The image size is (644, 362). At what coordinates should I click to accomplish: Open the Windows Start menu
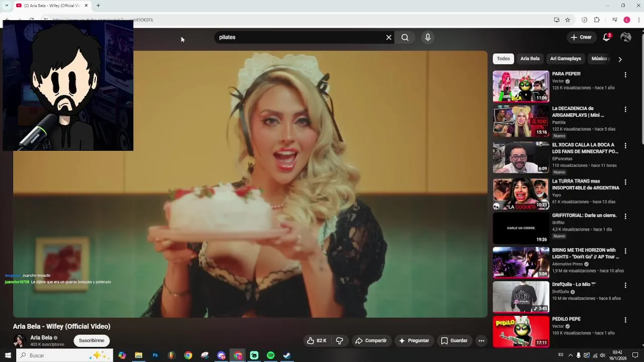tap(8, 355)
